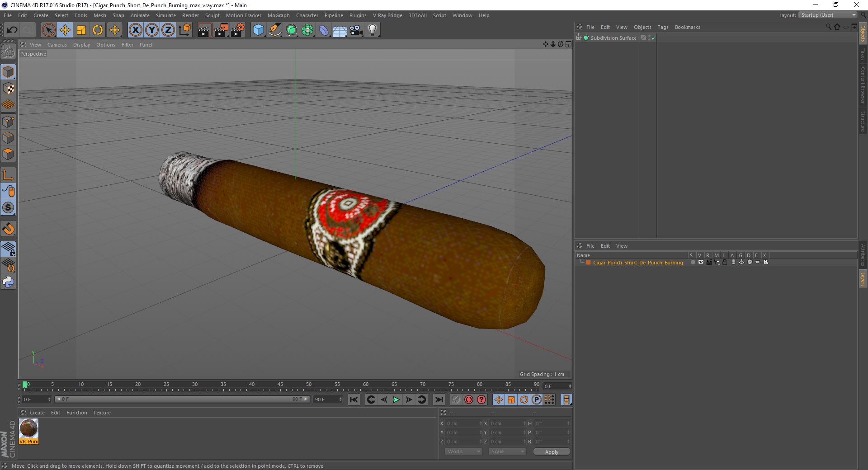Expand Subdivision Surface object tree
Image resolution: width=868 pixels, height=470 pixels.
578,38
